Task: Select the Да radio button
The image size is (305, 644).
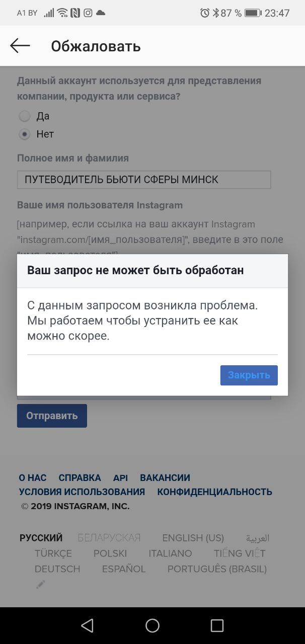Action: click(24, 116)
